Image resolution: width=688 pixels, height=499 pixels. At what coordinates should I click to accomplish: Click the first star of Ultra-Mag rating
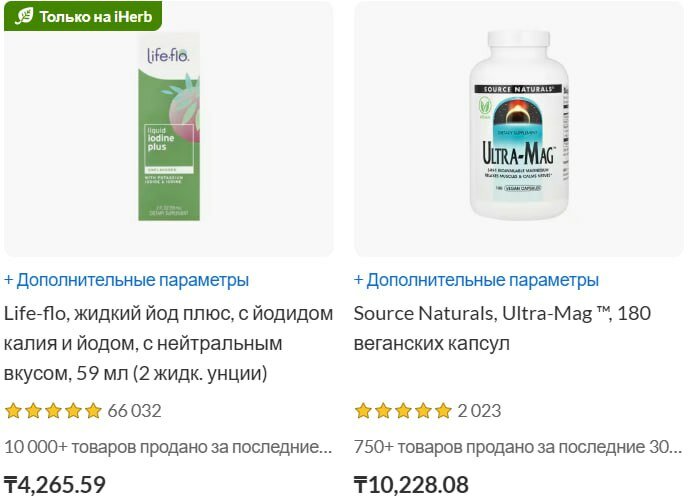363,411
